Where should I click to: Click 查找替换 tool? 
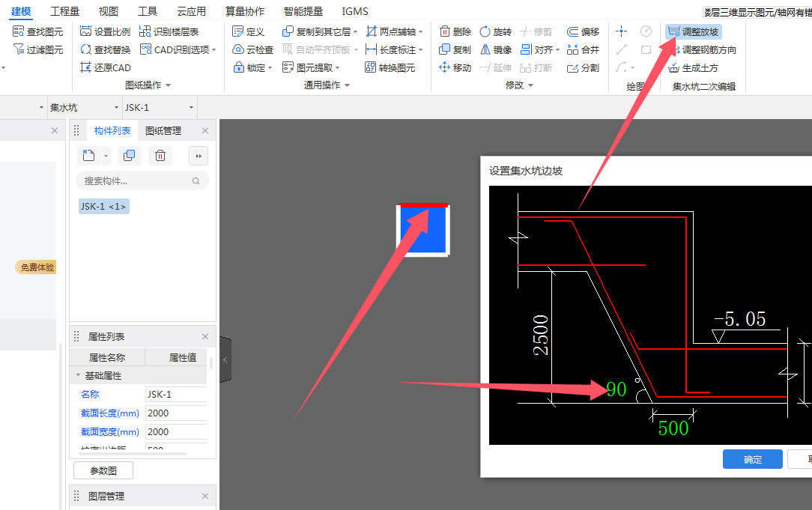(x=105, y=49)
